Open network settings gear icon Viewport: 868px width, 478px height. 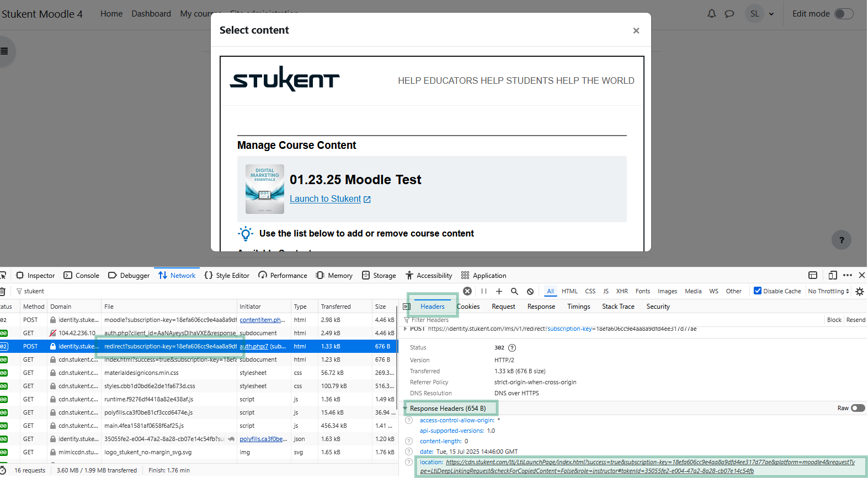(x=860, y=292)
